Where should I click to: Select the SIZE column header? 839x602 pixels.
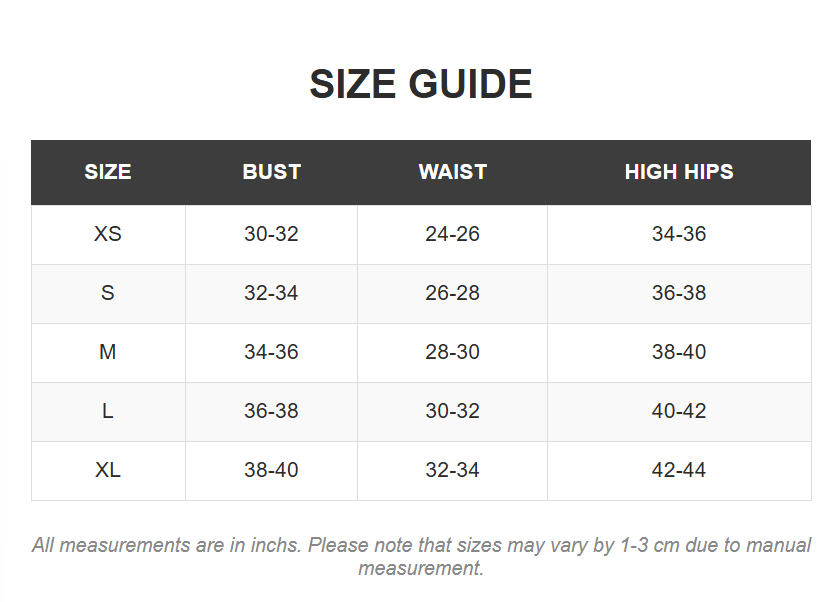(108, 172)
